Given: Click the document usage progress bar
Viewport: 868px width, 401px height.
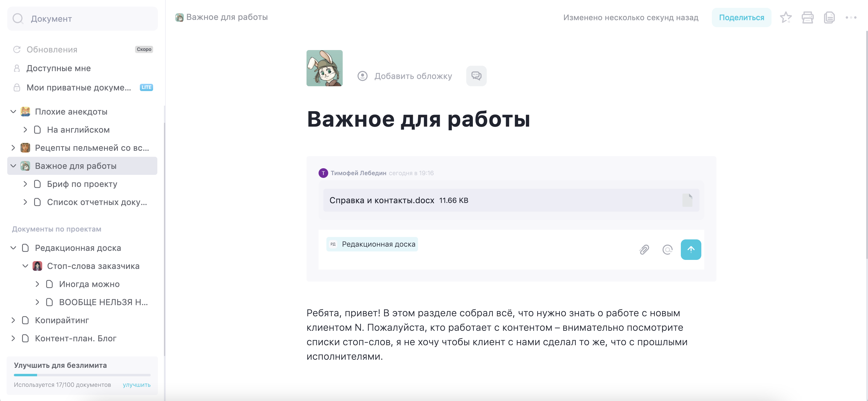Looking at the screenshot, I should (x=82, y=375).
